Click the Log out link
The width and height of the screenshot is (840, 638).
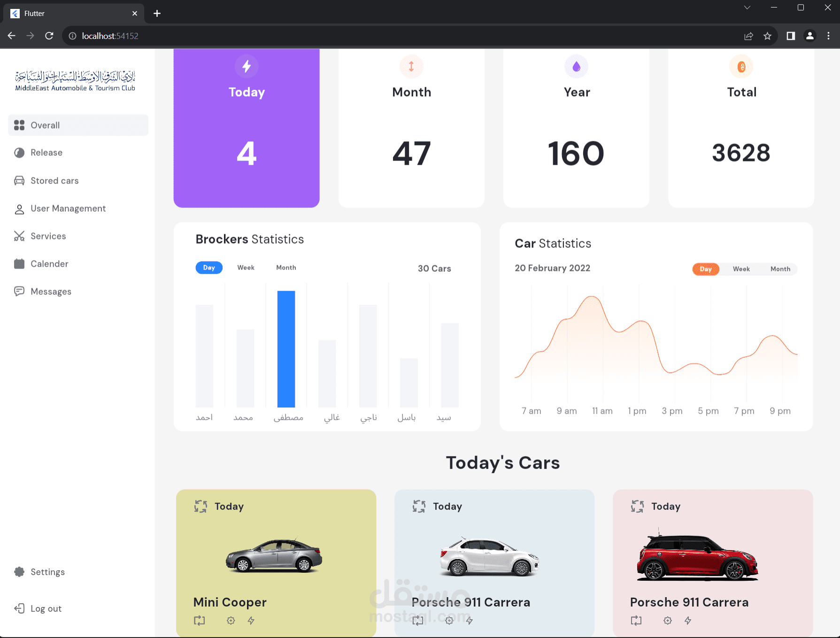tap(46, 608)
